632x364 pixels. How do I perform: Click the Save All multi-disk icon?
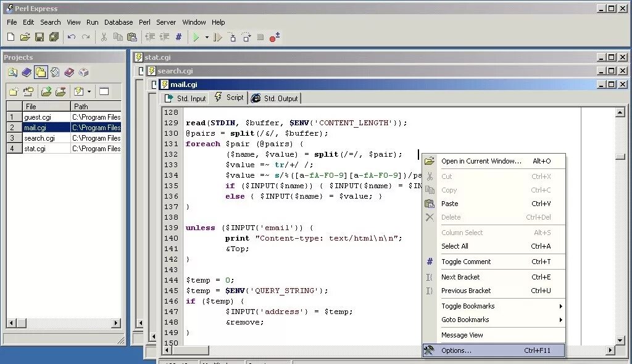(x=54, y=37)
